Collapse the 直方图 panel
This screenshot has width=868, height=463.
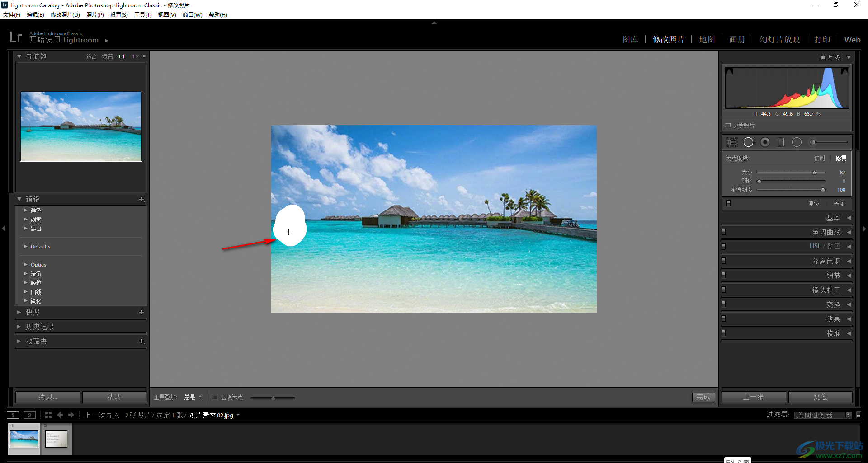tap(849, 57)
